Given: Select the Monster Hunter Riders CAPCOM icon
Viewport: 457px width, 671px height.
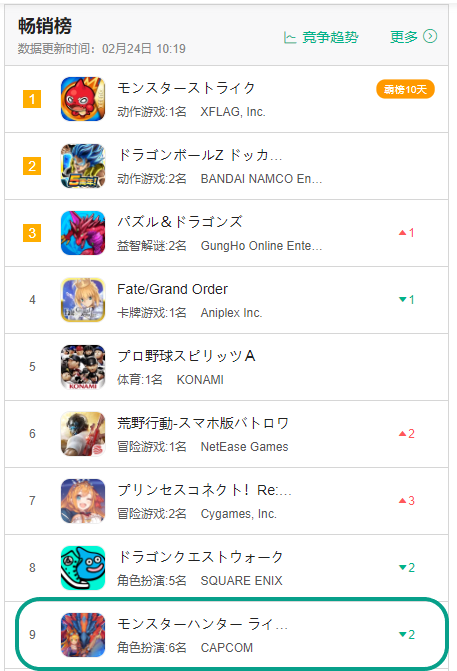Looking at the screenshot, I should (83, 635).
